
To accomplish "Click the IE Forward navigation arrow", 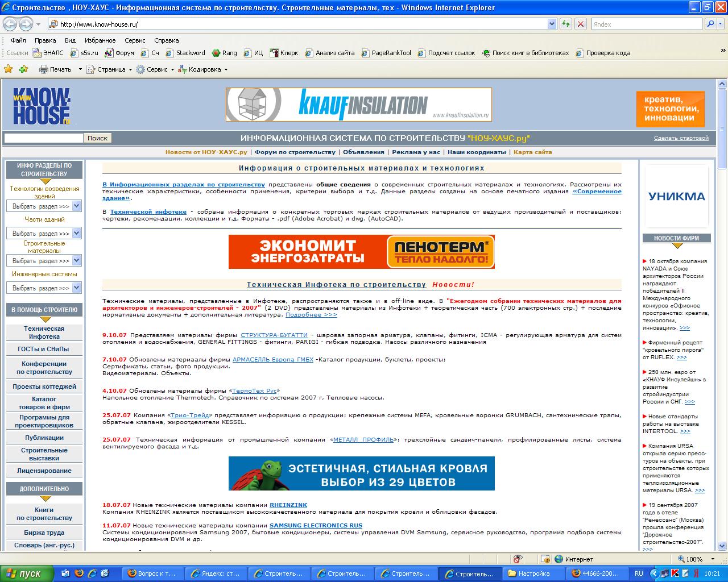I will pos(26,24).
